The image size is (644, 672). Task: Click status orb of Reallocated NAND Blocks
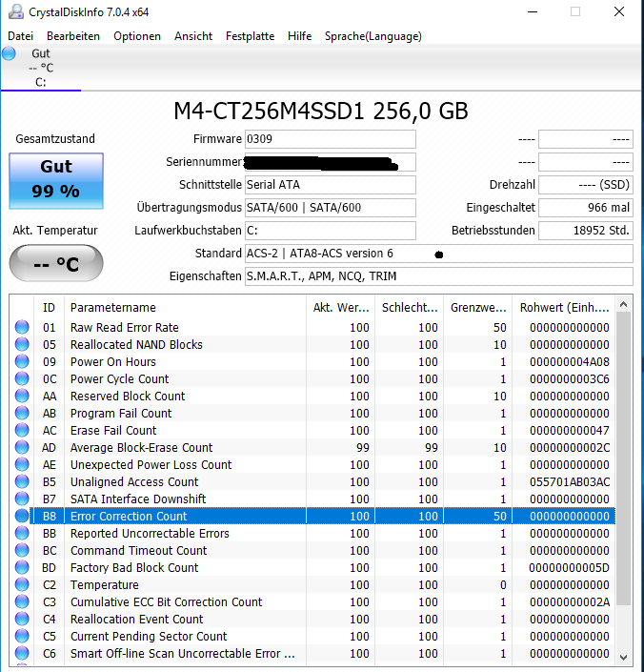point(22,344)
